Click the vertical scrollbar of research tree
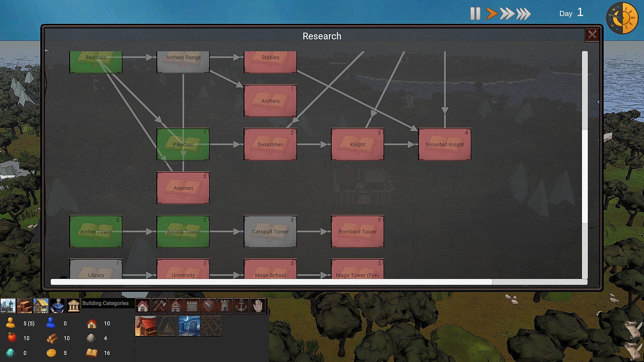Image resolution: width=644 pixels, height=362 pixels. click(x=585, y=176)
